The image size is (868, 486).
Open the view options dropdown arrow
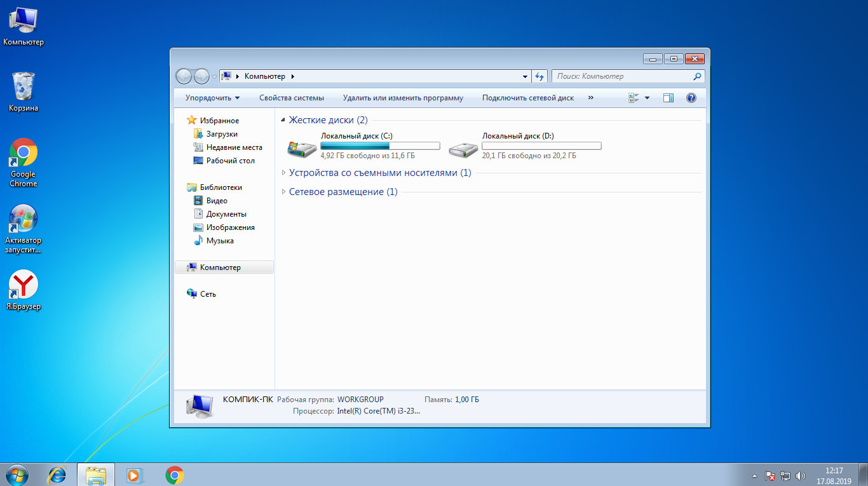(x=648, y=98)
